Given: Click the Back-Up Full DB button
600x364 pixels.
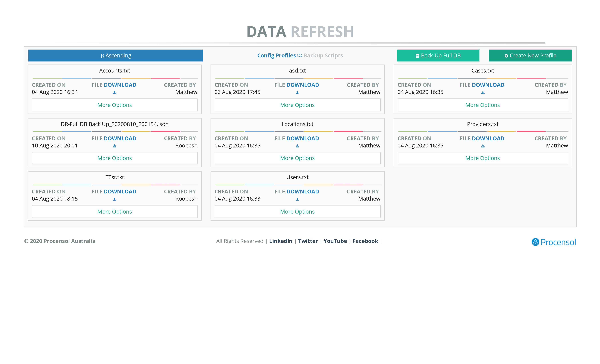Looking at the screenshot, I should 438,56.
